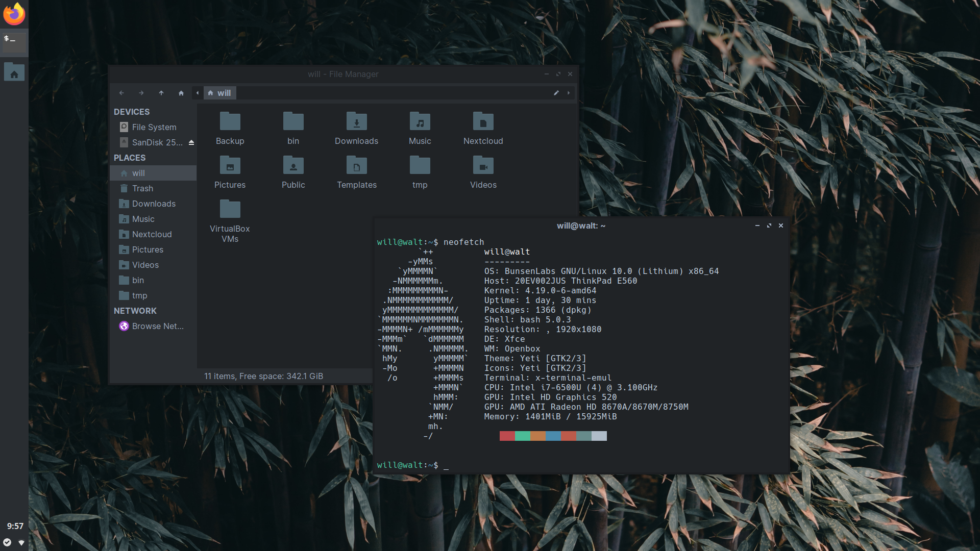
Task: Go back in file manager history
Action: click(121, 93)
